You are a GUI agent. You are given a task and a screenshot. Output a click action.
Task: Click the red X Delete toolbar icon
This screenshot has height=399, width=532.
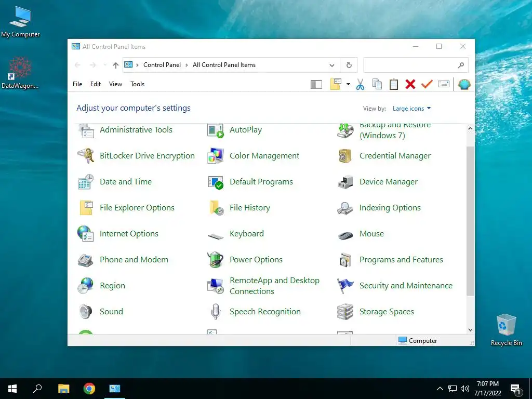coord(410,84)
